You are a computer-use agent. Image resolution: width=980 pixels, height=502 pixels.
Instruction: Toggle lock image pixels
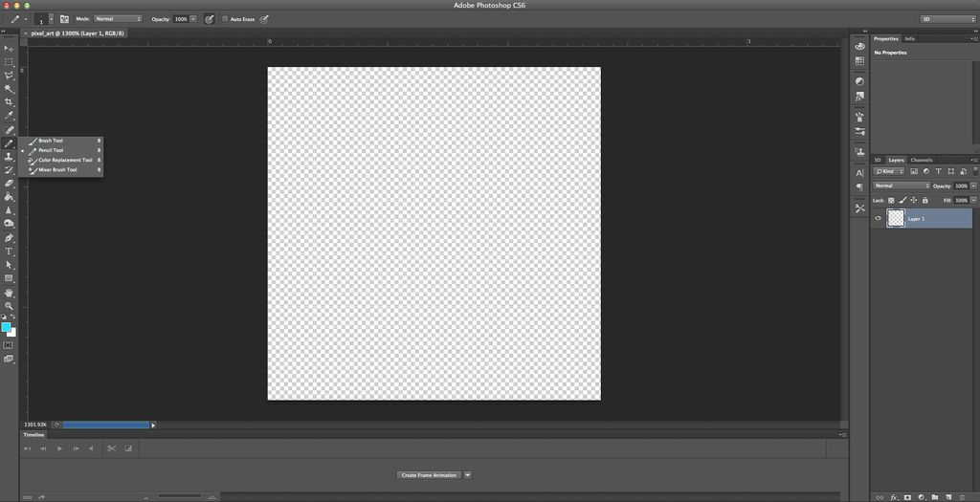[902, 201]
